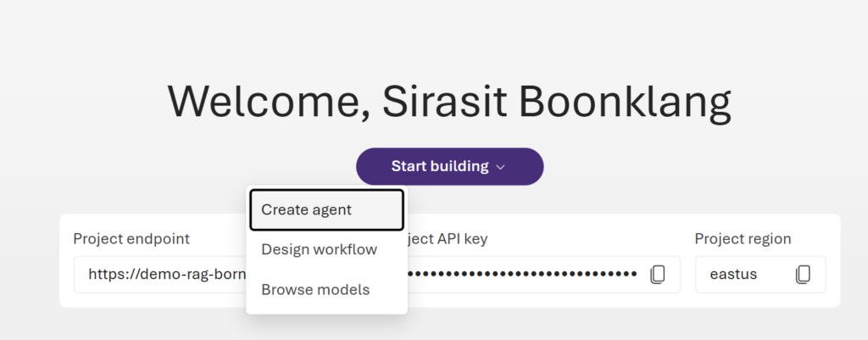The width and height of the screenshot is (868, 340).
Task: Choose Design workflow menu entry
Action: [x=319, y=249]
